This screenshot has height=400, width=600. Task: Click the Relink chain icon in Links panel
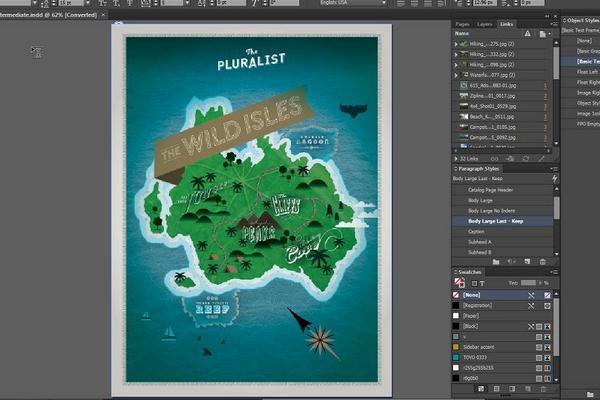[x=494, y=158]
